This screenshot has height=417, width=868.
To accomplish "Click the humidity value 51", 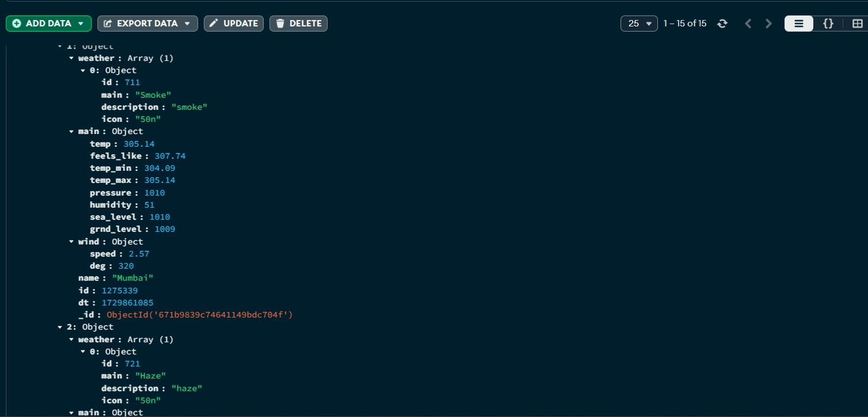I will 149,205.
